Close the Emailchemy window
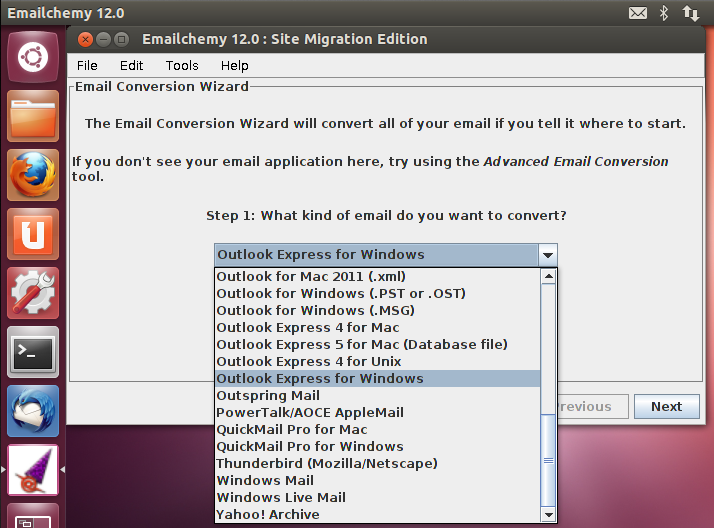This screenshot has height=528, width=714. (x=85, y=40)
